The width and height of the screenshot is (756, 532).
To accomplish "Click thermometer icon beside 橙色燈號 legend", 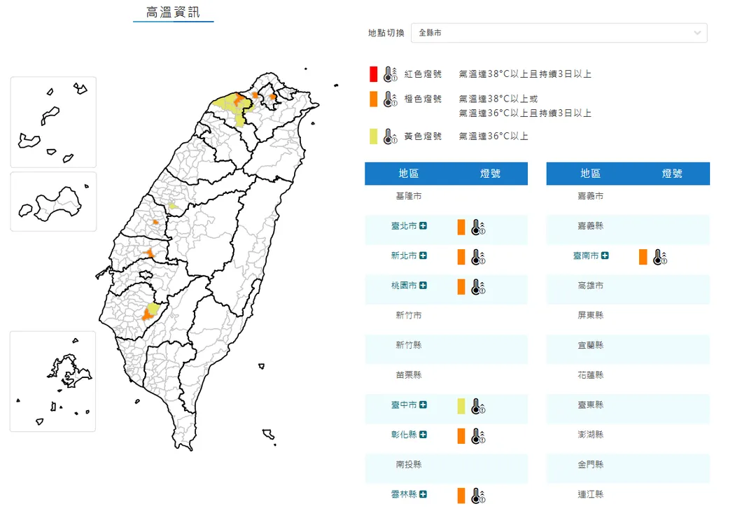I will pyautogui.click(x=390, y=99).
